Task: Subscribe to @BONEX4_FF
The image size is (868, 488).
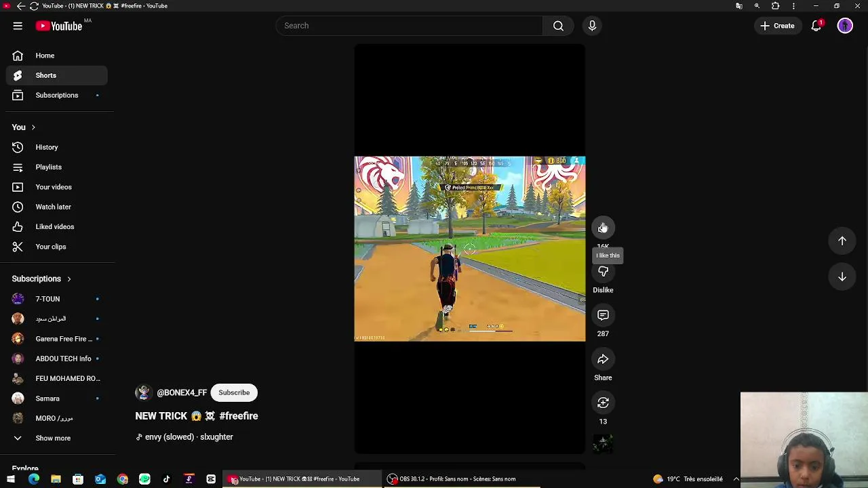Action: click(234, 392)
